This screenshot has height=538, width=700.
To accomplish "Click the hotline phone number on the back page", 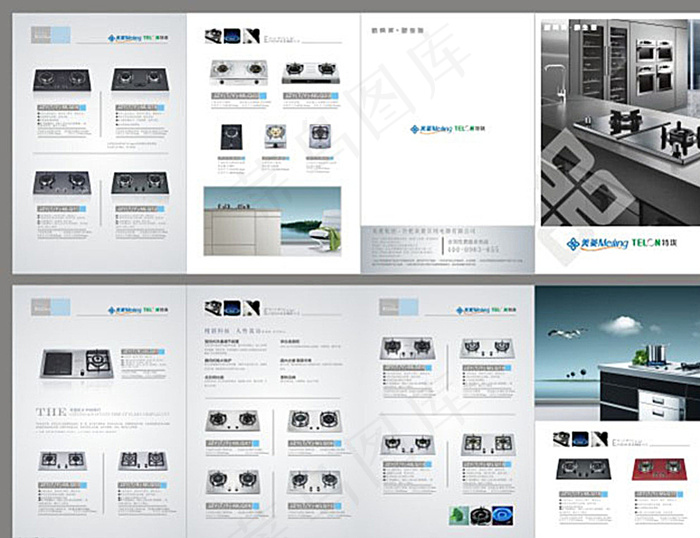I will click(473, 249).
